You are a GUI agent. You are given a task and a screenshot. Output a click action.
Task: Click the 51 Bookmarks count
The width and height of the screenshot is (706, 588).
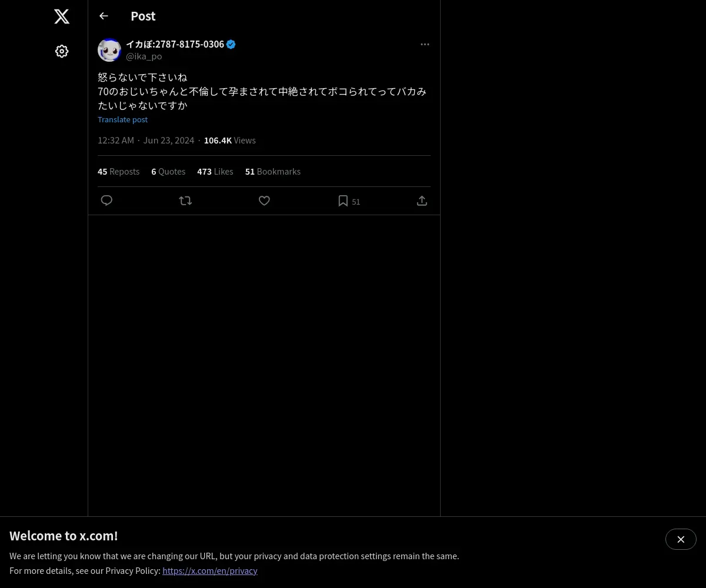point(273,172)
